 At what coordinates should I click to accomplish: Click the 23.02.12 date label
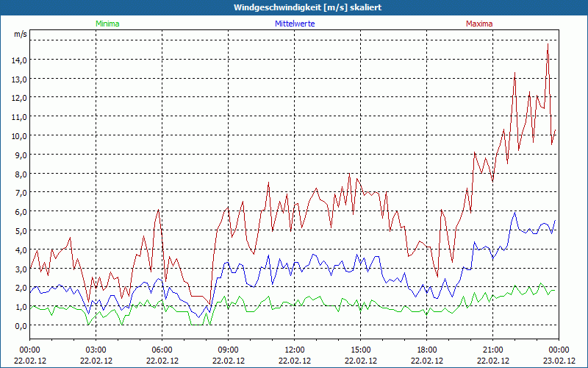[559, 361]
